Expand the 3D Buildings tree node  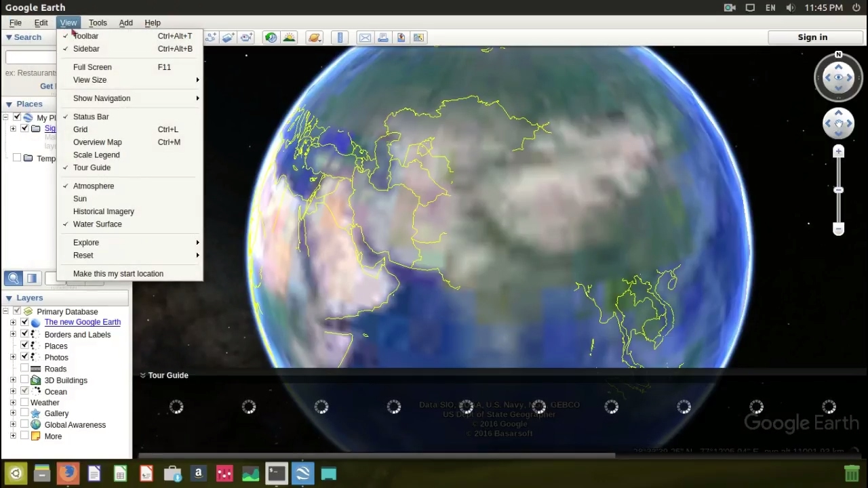coord(13,380)
